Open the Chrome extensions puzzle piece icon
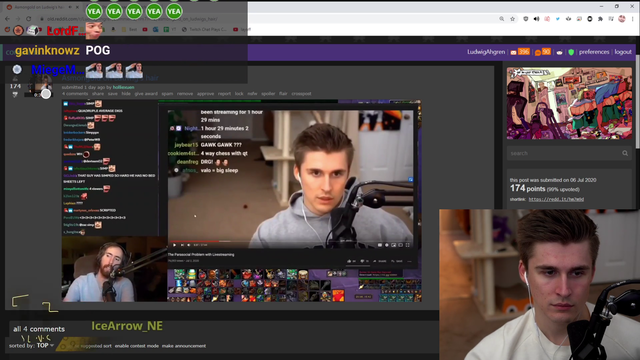This screenshot has height=360, width=640. click(x=600, y=19)
